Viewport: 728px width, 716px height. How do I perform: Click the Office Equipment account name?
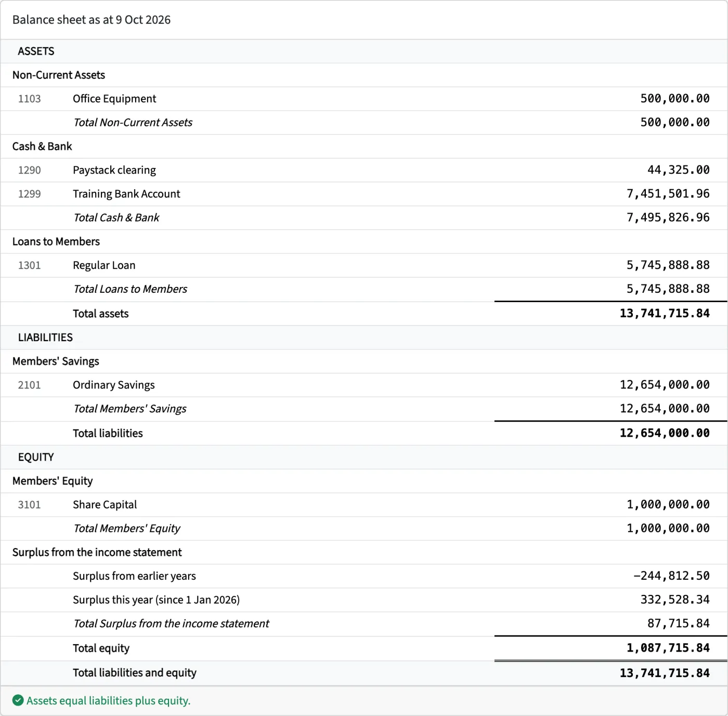(x=114, y=99)
